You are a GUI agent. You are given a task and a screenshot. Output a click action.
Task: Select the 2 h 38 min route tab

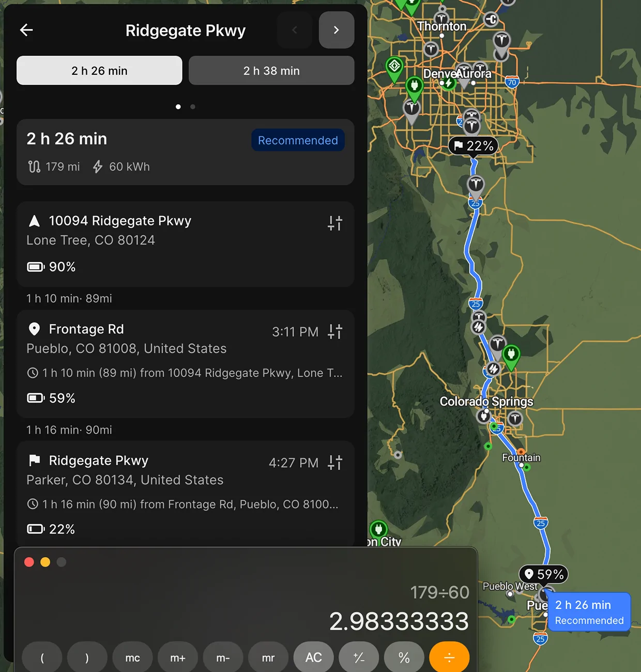point(271,70)
